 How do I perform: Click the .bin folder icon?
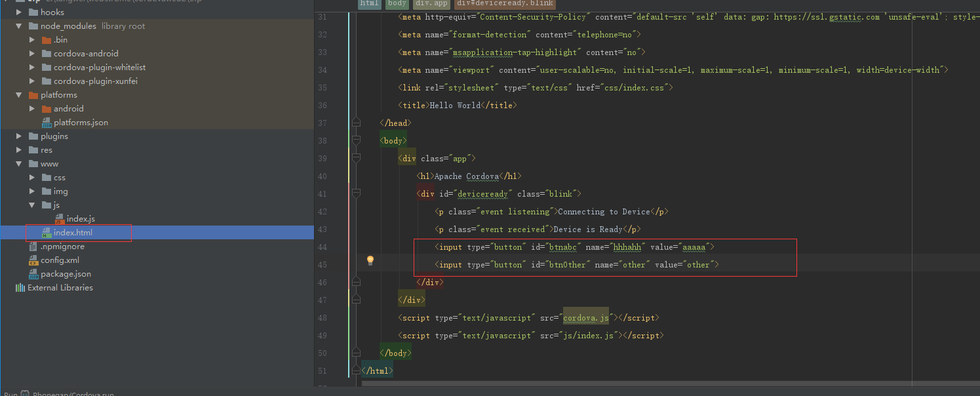coord(47,39)
